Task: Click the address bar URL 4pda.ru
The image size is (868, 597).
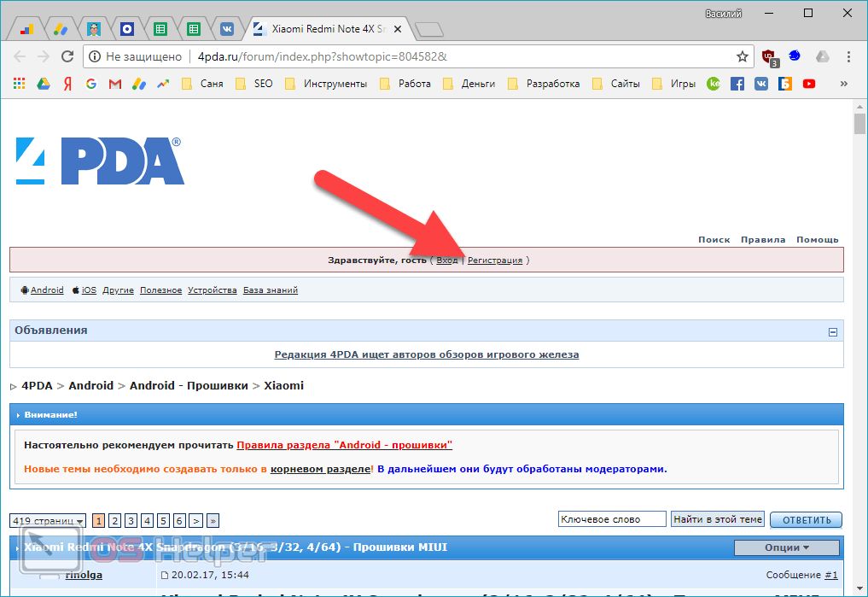Action: pyautogui.click(x=322, y=56)
